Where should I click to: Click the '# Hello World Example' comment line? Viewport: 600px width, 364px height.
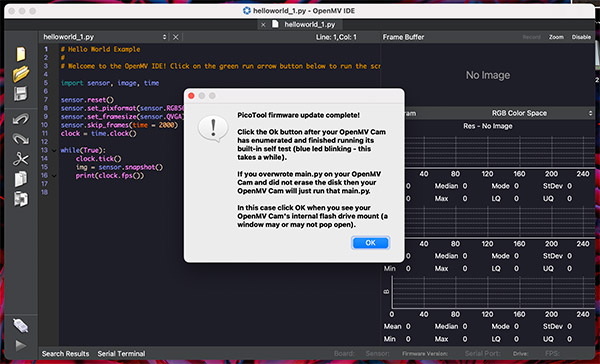coord(100,49)
